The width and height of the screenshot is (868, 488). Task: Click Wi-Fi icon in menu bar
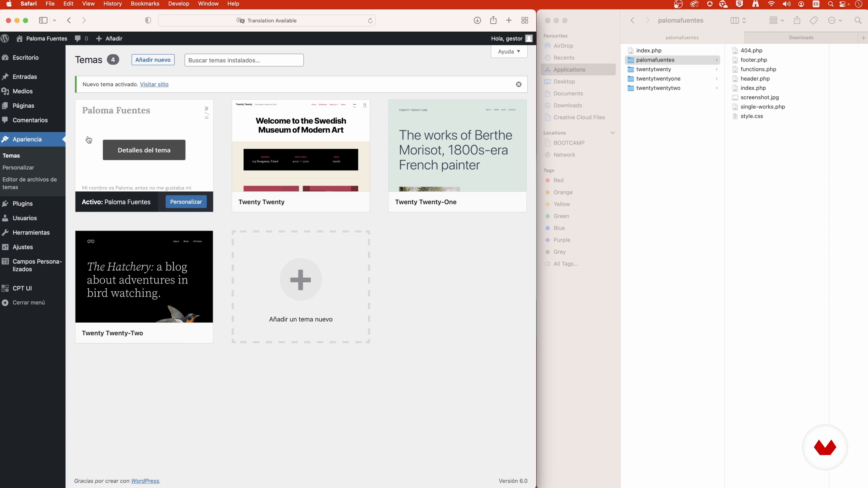click(771, 4)
